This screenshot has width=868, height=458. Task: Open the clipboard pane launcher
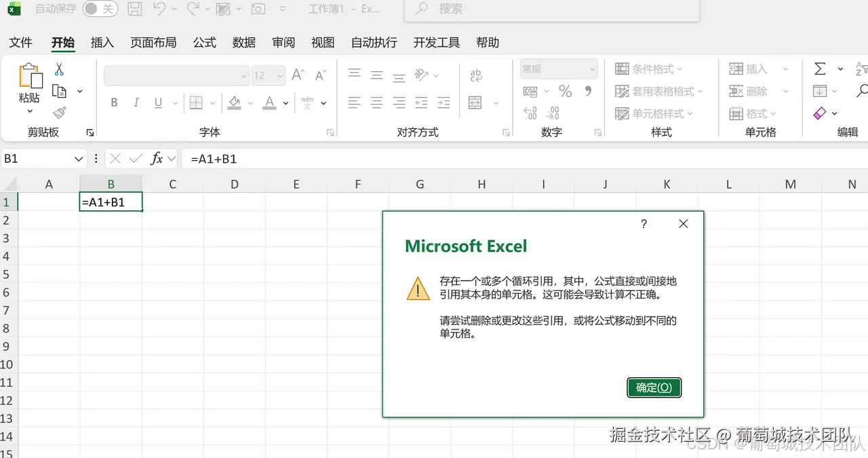pos(90,133)
